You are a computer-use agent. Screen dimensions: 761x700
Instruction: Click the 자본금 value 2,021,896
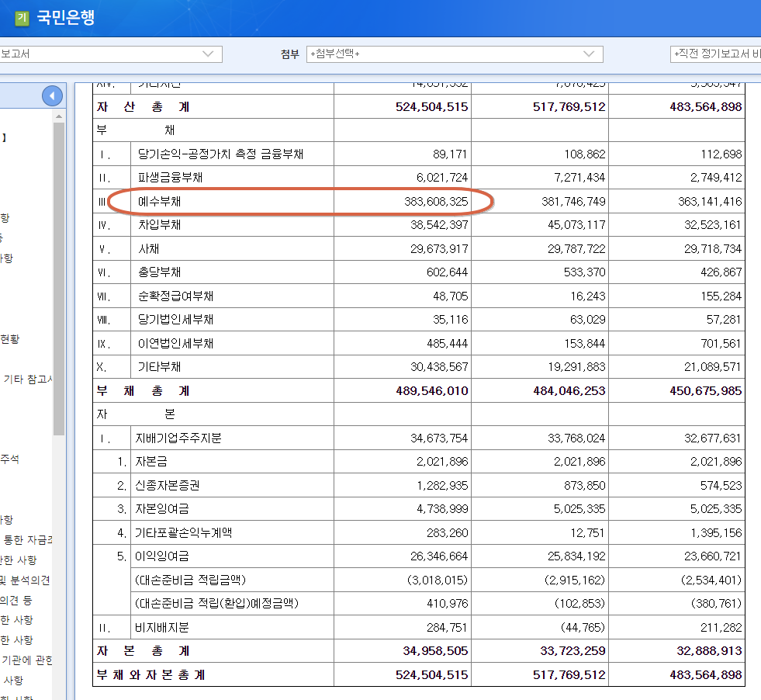tap(442, 461)
